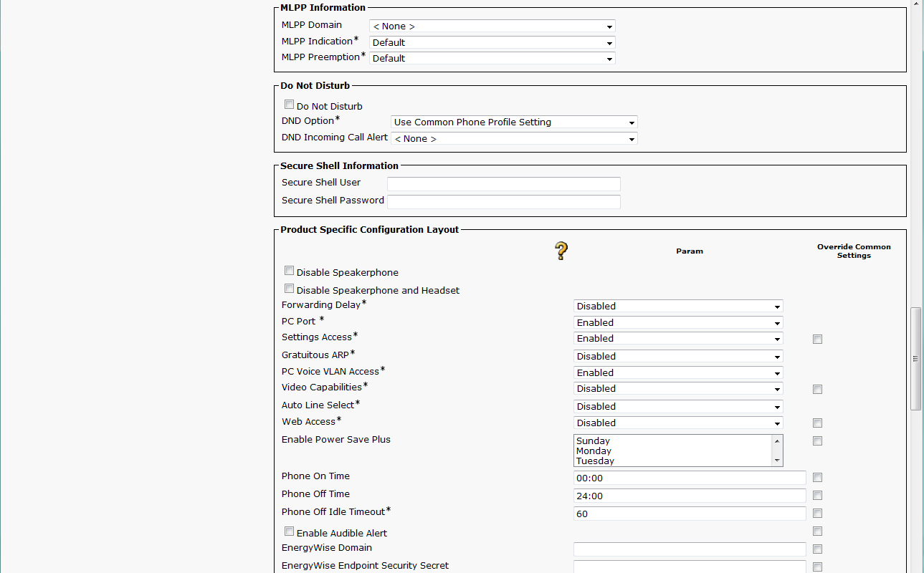924x573 pixels.
Task: Check override box for Settings Access
Action: (817, 340)
